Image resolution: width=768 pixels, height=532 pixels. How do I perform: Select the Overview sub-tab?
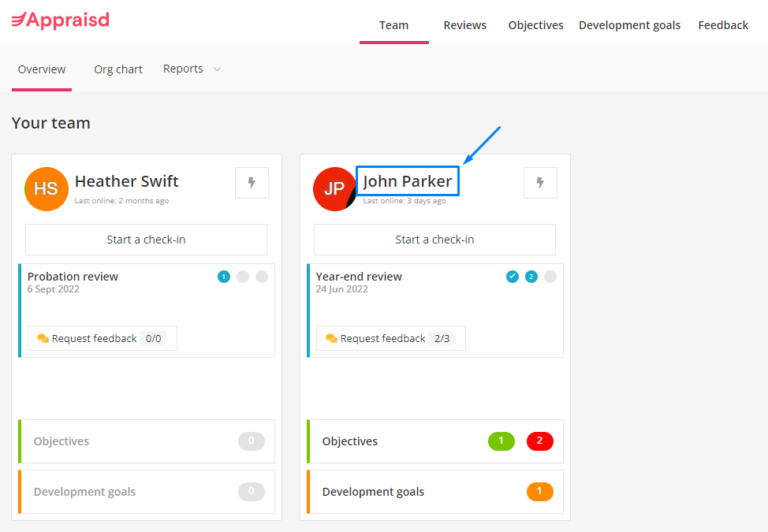[x=42, y=69]
